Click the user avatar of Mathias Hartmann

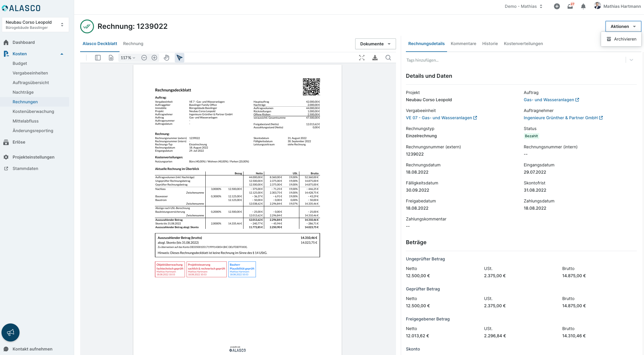click(x=597, y=6)
